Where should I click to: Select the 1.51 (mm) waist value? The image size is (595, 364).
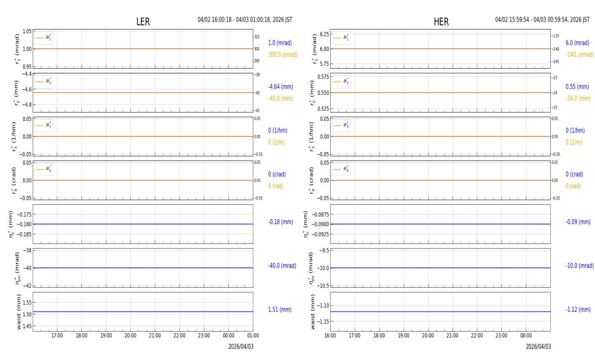tap(280, 310)
